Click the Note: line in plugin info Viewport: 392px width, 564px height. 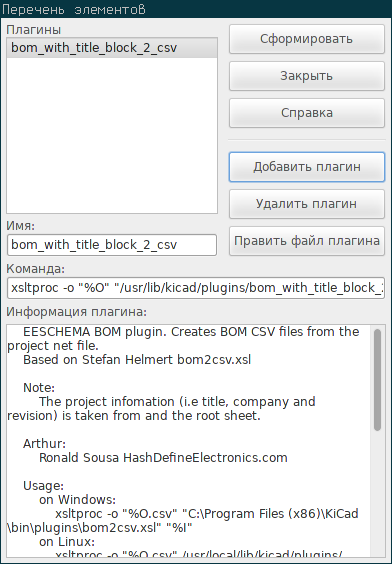coord(39,388)
